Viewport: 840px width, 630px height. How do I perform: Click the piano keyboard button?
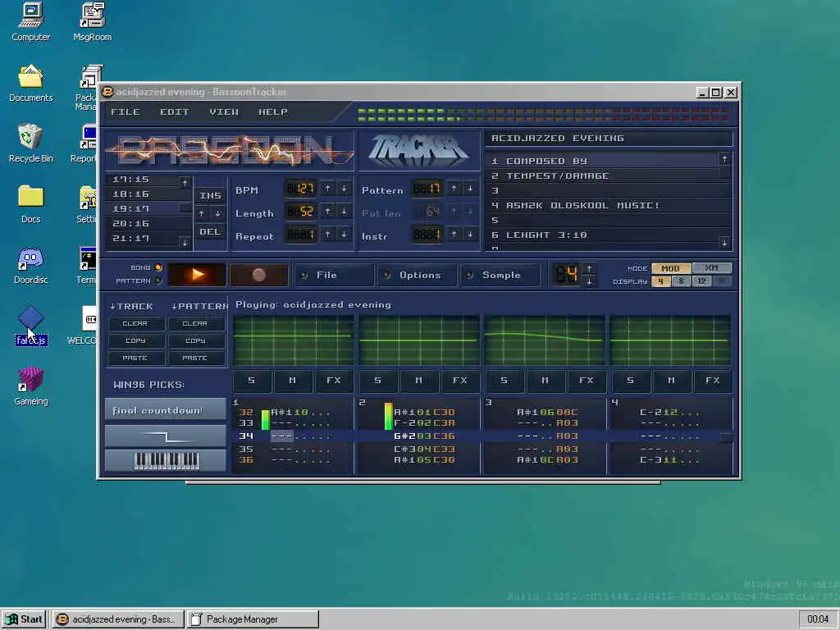tap(166, 461)
